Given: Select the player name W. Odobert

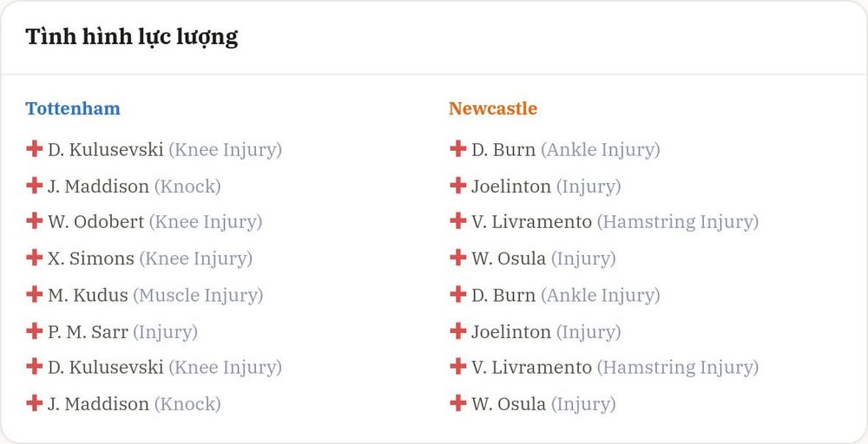Looking at the screenshot, I should coord(95,222).
